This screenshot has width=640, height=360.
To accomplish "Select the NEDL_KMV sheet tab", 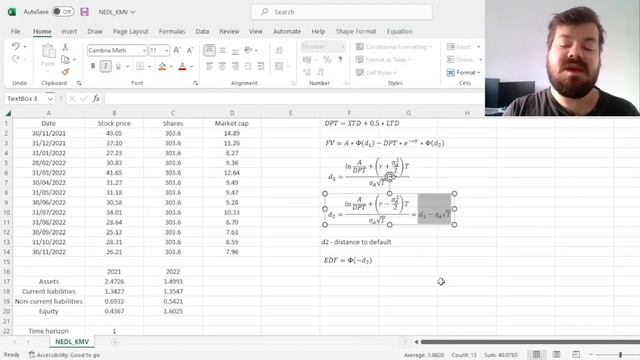I will pyautogui.click(x=72, y=341).
